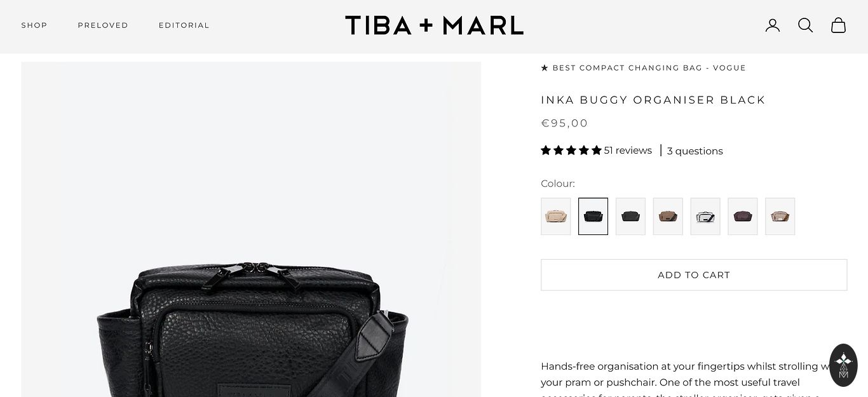Go to the Tiba + Marl homepage logo
Screen dimensions: 868x397
click(434, 25)
